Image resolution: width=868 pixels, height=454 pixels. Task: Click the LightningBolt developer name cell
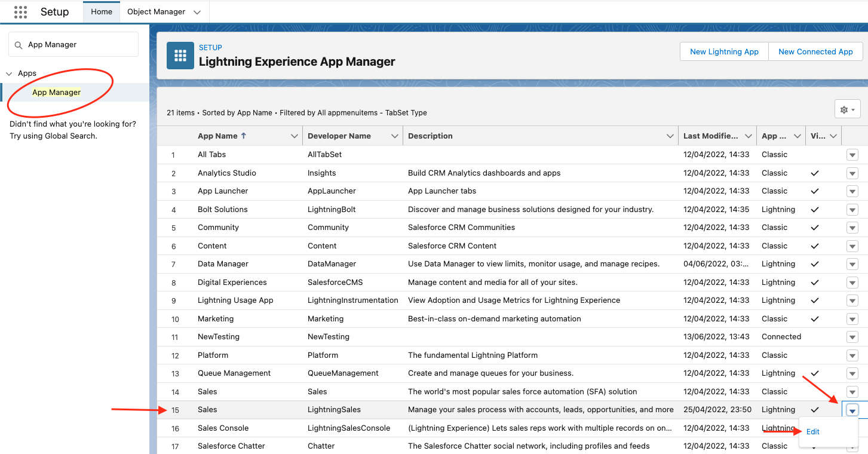332,210
